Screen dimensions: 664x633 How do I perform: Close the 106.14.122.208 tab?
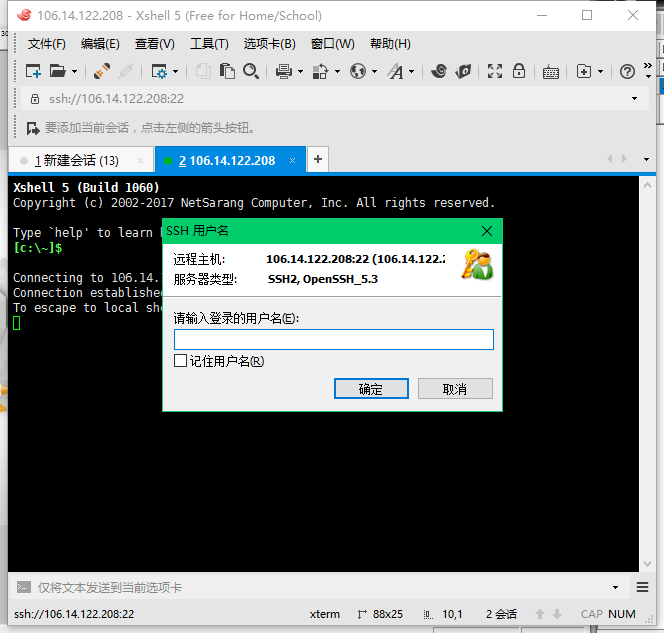(x=292, y=160)
